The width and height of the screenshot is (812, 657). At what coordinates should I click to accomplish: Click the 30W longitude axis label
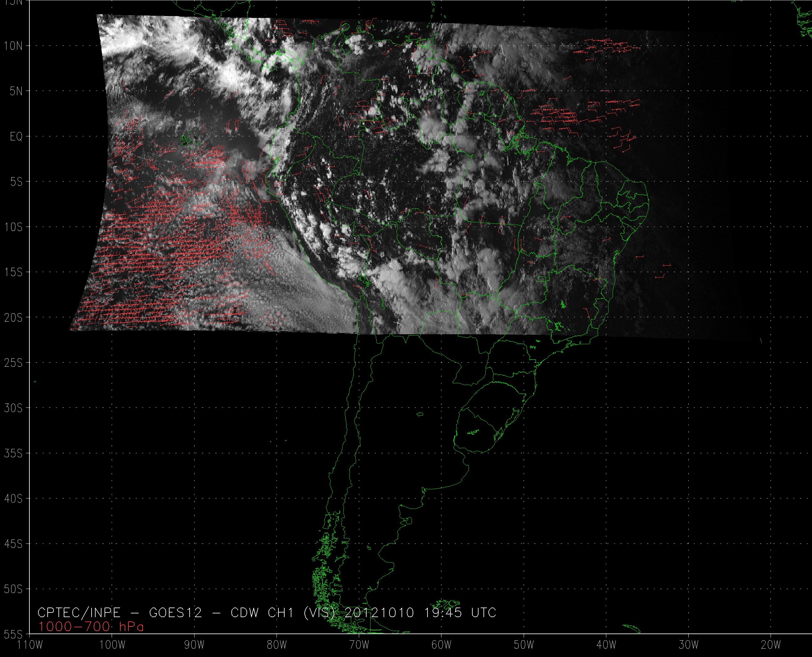[x=689, y=644]
